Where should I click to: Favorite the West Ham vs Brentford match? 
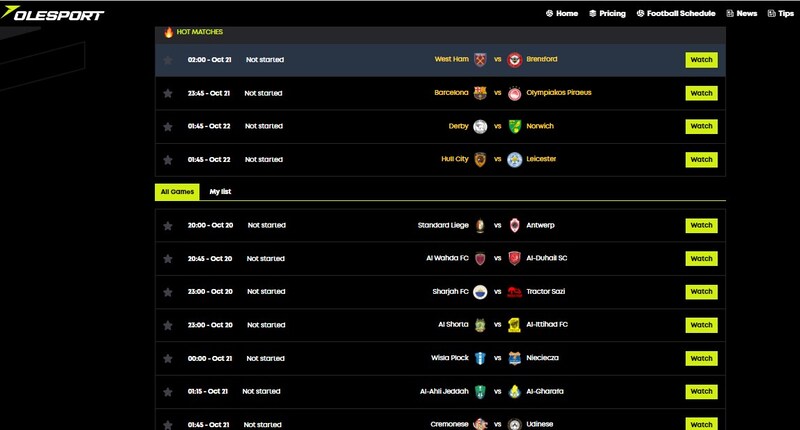coord(168,60)
